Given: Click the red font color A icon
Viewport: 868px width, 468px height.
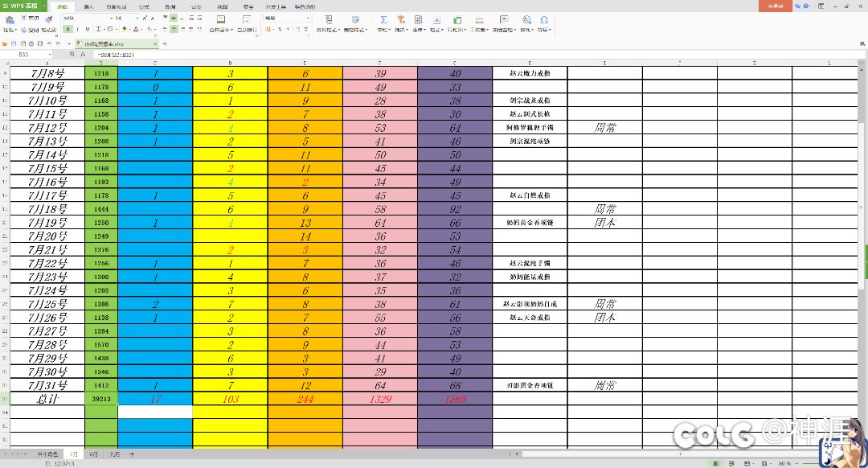Looking at the screenshot, I should pos(136,29).
